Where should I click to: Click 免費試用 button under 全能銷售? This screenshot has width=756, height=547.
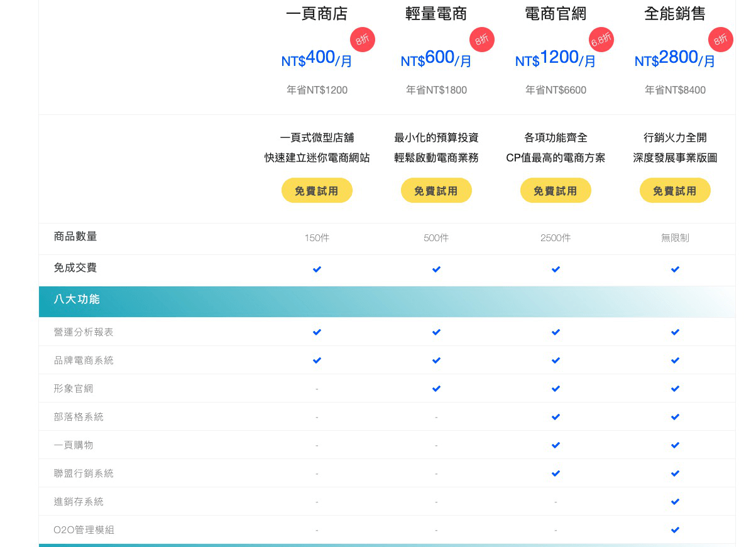coord(675,191)
